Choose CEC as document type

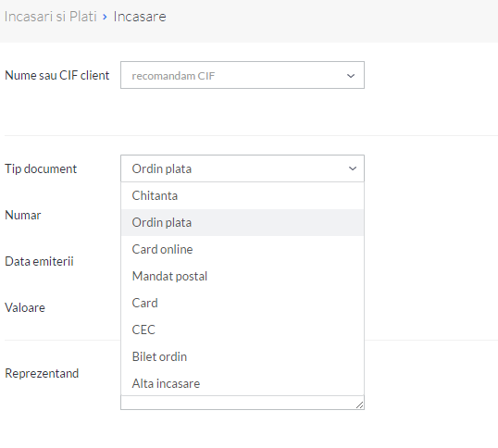[242, 330]
